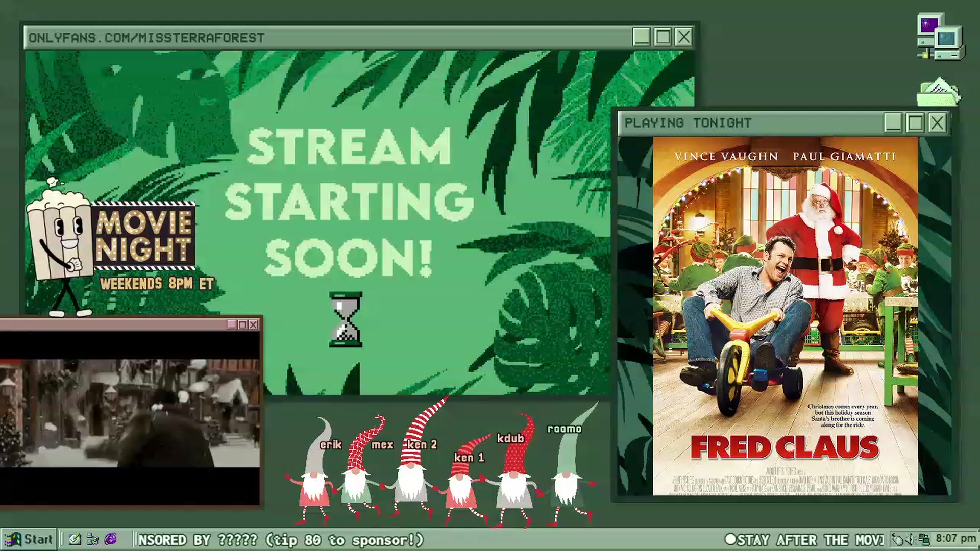Click the sponsor tip ticker in taskbar
Screen dimensions: 980x551
281,540
